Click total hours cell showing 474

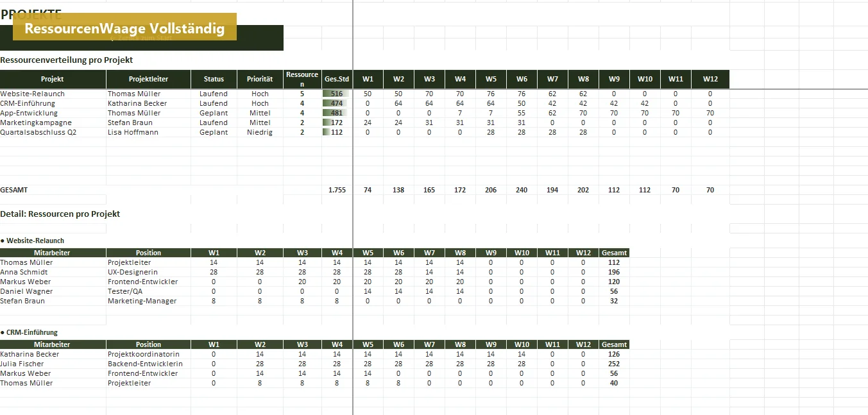[x=337, y=103]
